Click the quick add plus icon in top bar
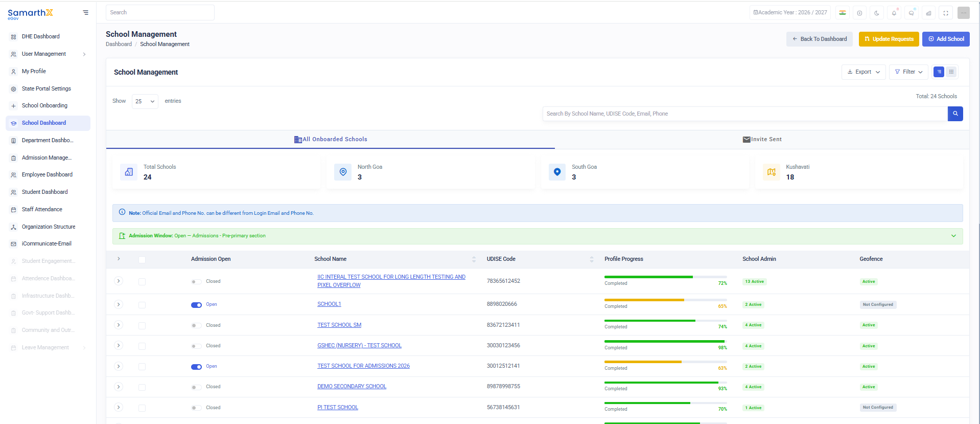This screenshot has width=980, height=424. tap(859, 13)
